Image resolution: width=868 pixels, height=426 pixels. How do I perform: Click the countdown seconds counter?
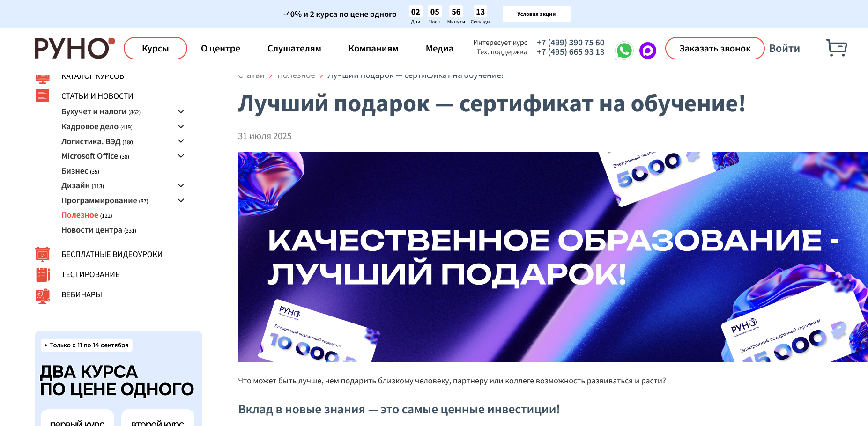(480, 12)
